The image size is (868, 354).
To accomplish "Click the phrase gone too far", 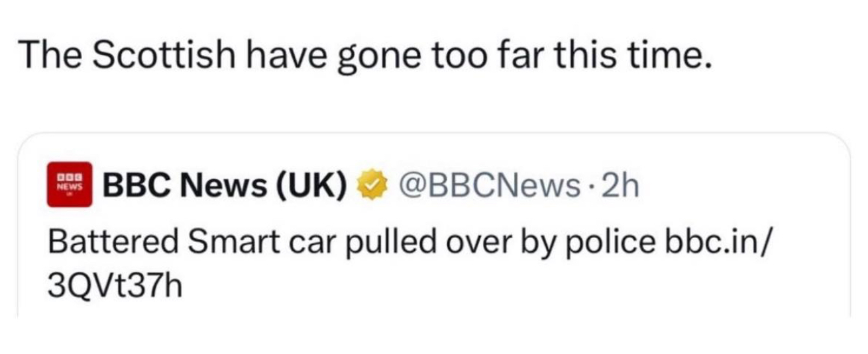I will tap(437, 58).
